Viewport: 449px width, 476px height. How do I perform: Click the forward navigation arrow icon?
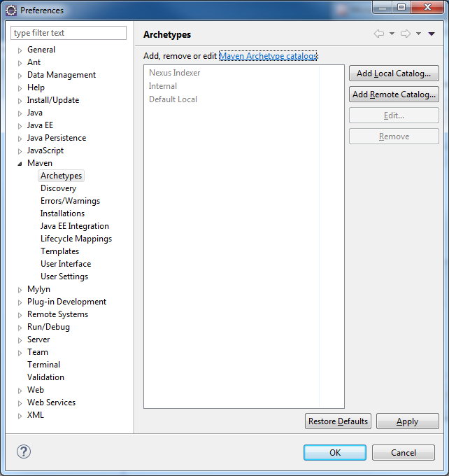coord(405,34)
